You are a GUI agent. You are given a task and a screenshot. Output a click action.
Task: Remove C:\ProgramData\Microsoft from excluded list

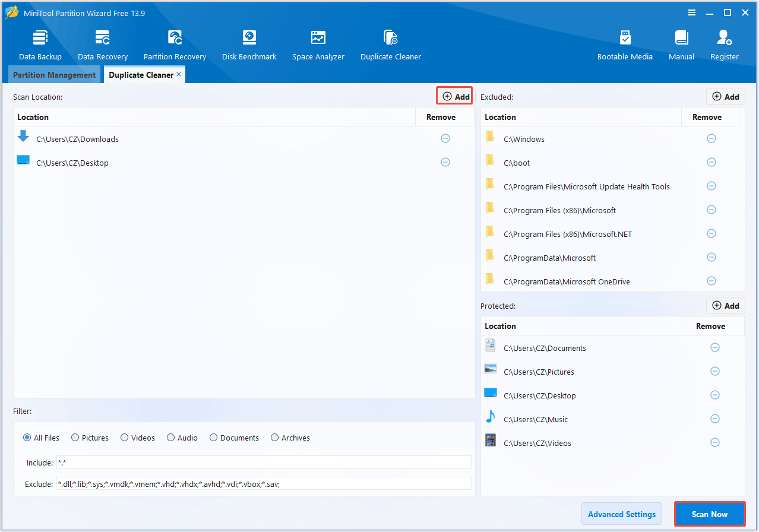pos(711,257)
